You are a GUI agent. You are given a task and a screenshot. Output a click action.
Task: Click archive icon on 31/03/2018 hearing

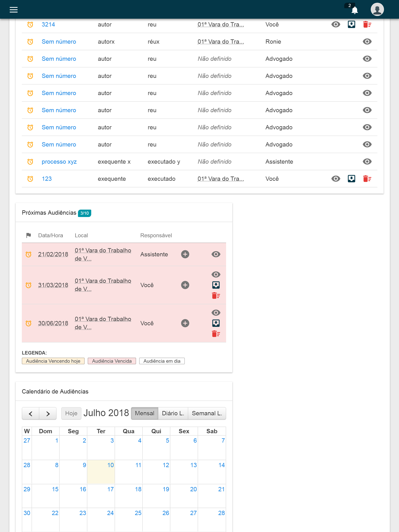pyautogui.click(x=216, y=285)
